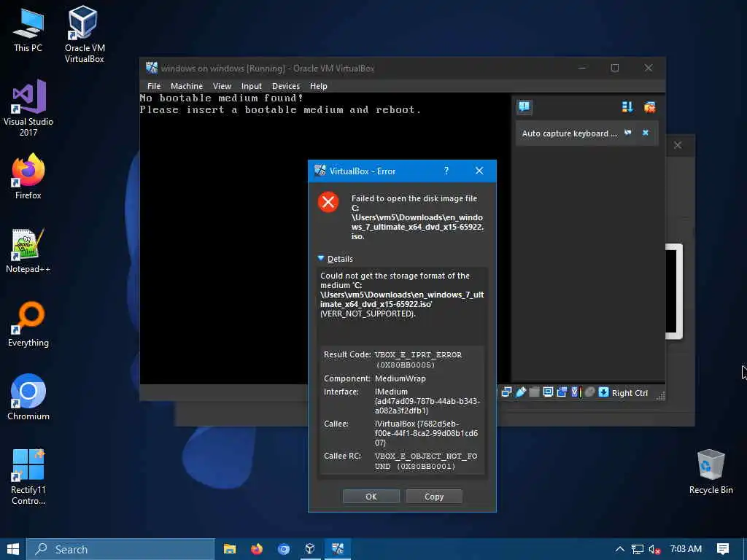Dismiss the Auto capture keyboard notification
The image size is (747, 560).
646,133
